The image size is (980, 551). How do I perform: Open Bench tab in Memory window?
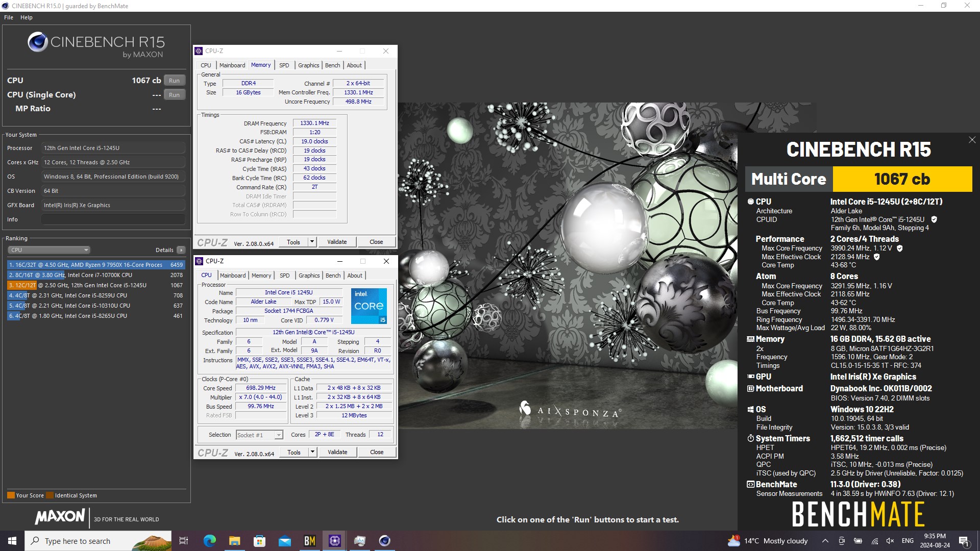(332, 65)
